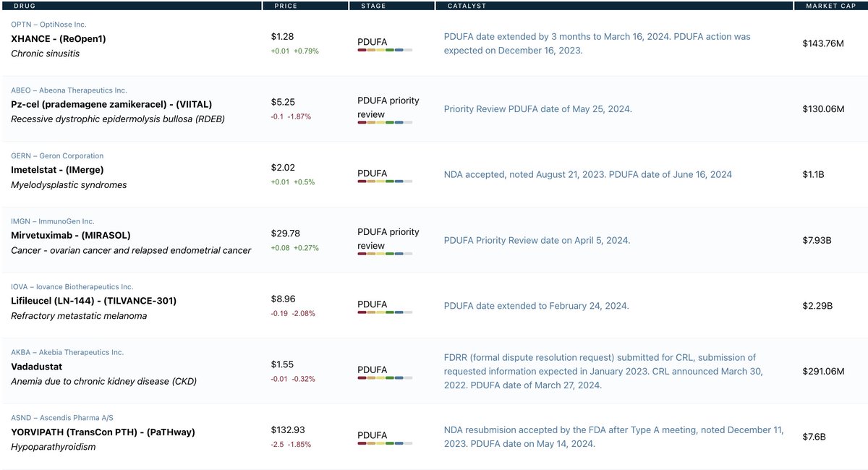Screen dimensions: 868x470
Task: Click the stage progress bar in the YORVIPATH row
Action: pyautogui.click(x=385, y=444)
